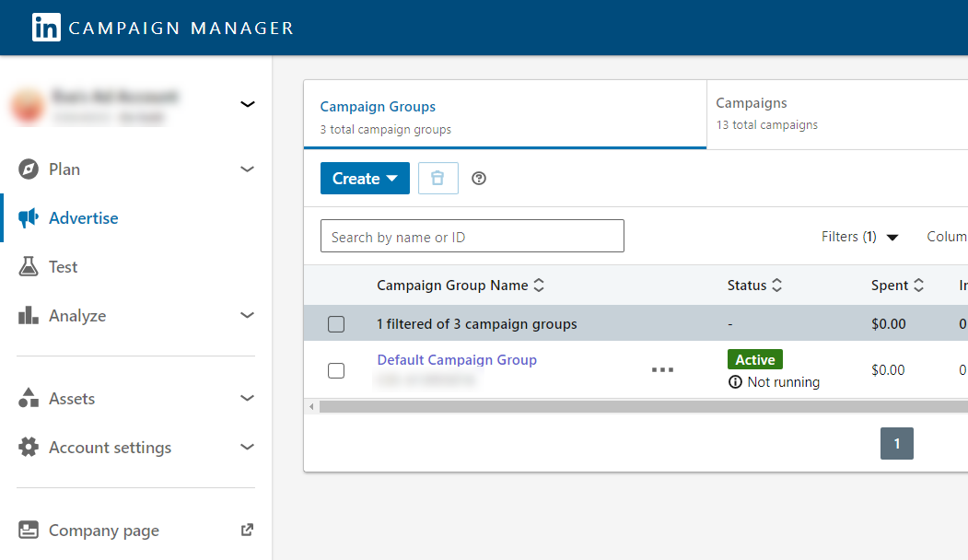
Task: Click the Assets shapes icon
Action: pyautogui.click(x=29, y=398)
